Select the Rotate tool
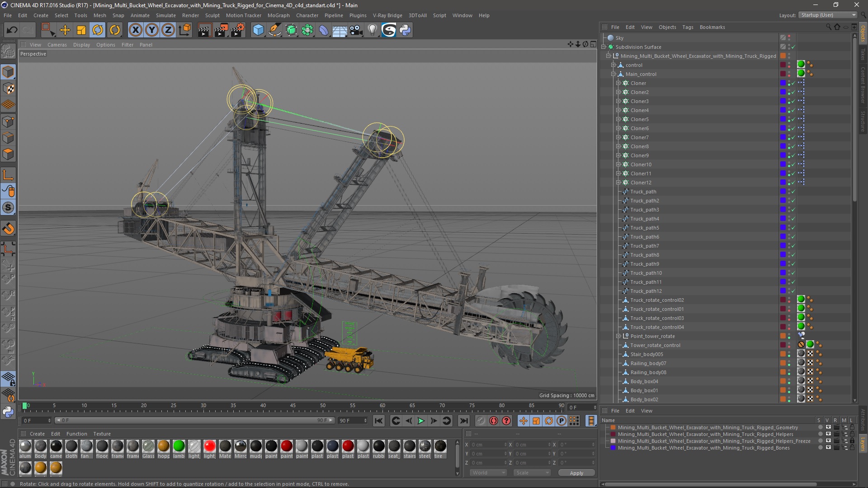The image size is (868, 488). pos(98,30)
